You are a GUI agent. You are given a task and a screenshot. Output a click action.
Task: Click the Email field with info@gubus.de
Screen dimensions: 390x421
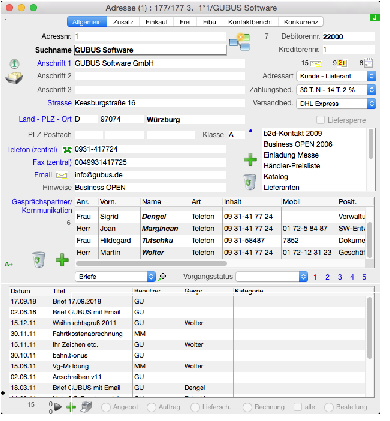pos(150,175)
